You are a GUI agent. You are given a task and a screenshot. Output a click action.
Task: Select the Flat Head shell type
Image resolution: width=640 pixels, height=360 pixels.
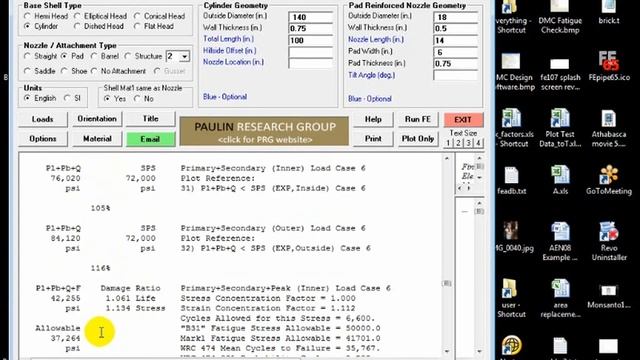click(137, 26)
